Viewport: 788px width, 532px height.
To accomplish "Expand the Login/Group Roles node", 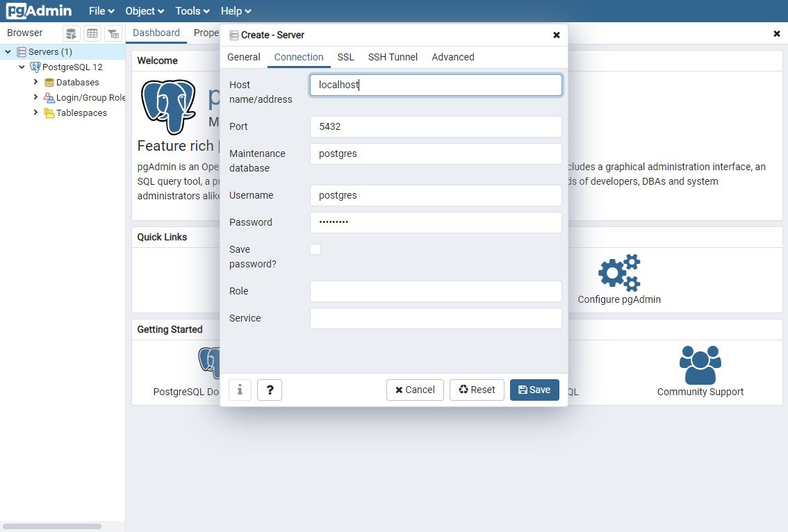I will 35,97.
